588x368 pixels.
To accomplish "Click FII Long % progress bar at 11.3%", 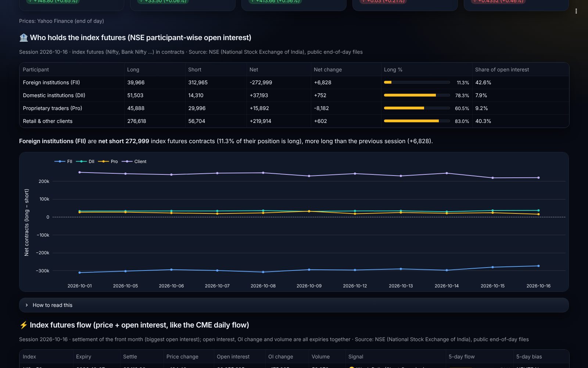I will (x=417, y=82).
